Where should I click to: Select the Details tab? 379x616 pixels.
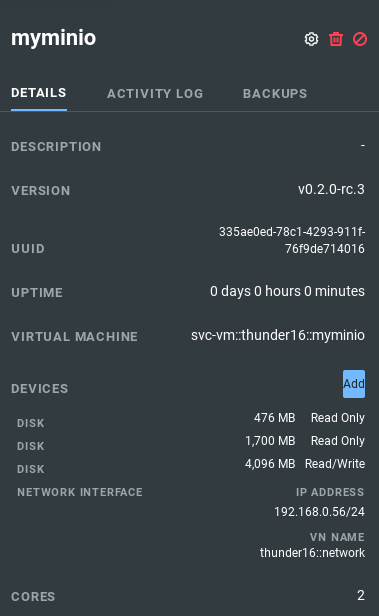[x=39, y=93]
